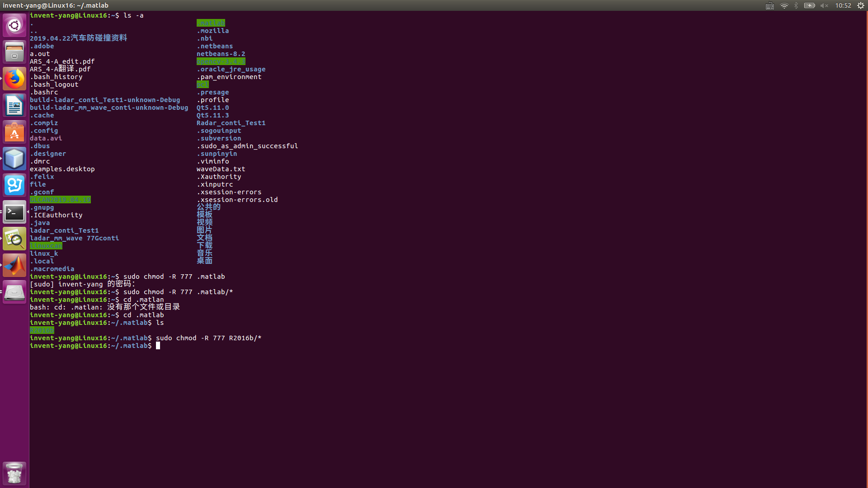Click the muted volume indicator
This screenshot has height=488, width=868.
coord(824,5)
